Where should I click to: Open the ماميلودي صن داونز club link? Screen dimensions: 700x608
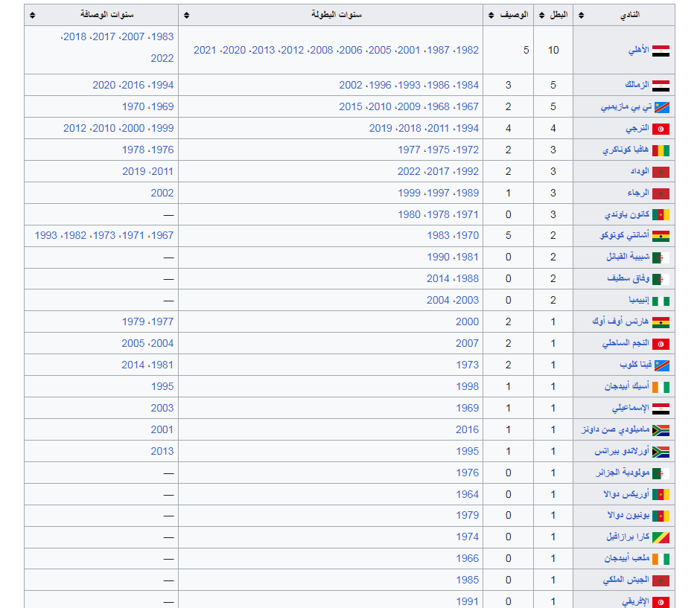click(615, 429)
